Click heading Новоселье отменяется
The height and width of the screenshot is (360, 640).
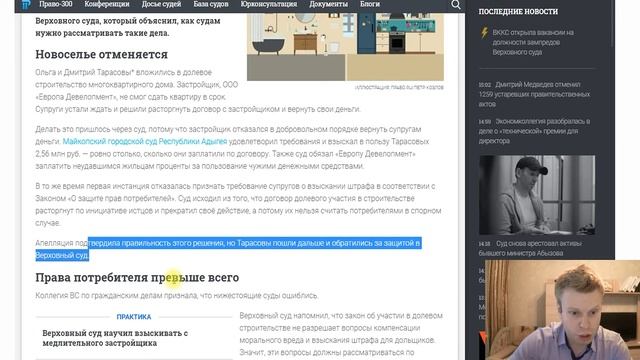(101, 54)
